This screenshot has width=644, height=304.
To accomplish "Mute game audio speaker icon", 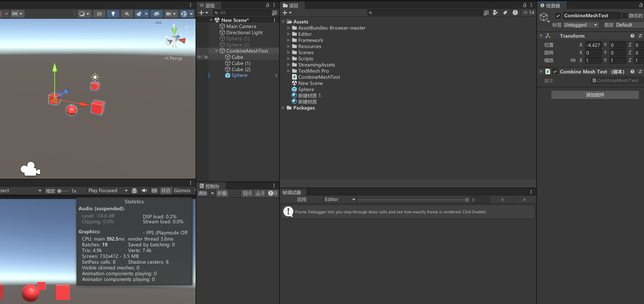I will 144,191.
